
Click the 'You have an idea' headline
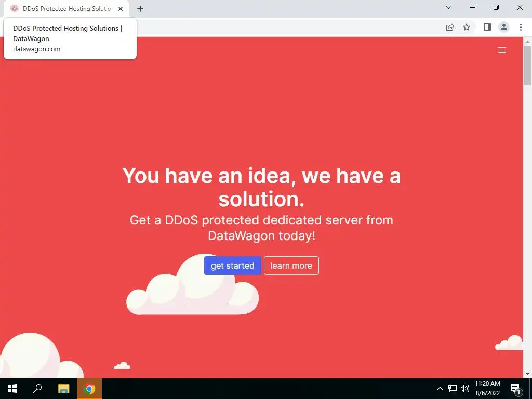pyautogui.click(x=261, y=187)
